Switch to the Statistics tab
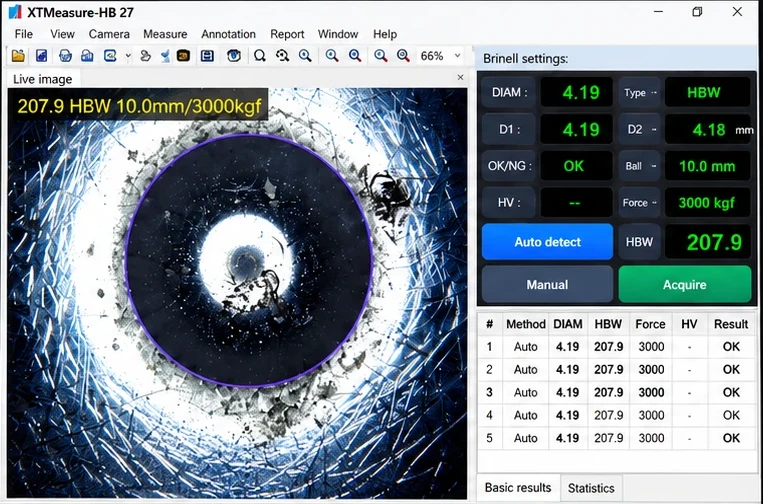The height and width of the screenshot is (504, 763). (591, 488)
